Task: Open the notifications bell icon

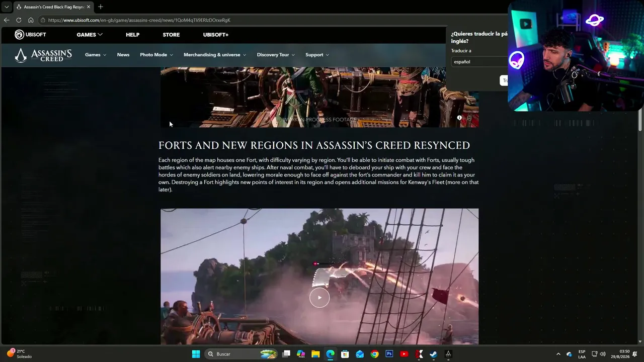Action: click(x=635, y=354)
